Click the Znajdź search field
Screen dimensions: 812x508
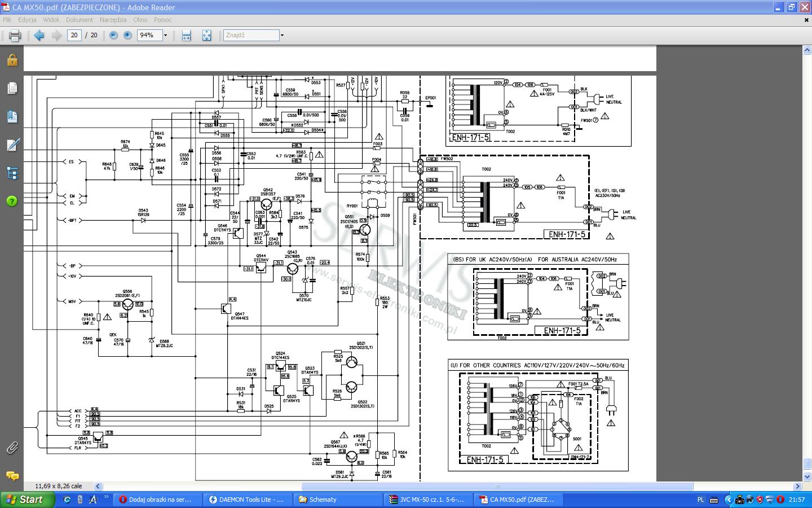pos(251,35)
